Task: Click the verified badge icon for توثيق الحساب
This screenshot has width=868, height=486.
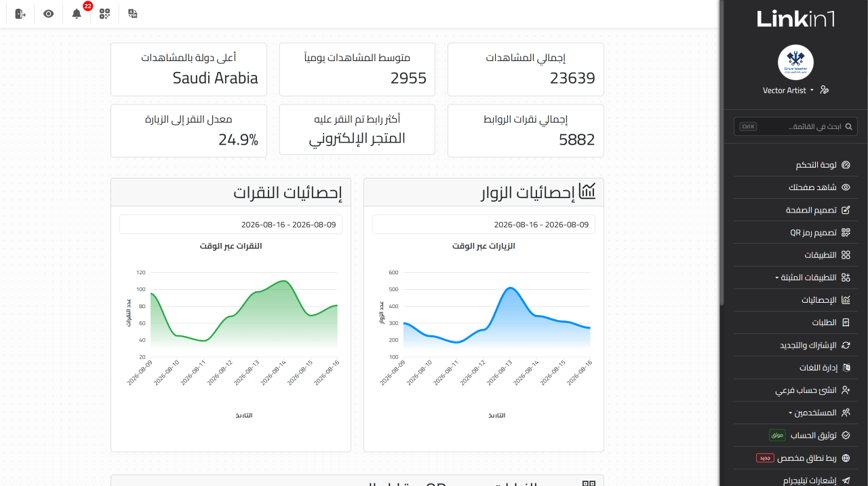Action: click(x=846, y=435)
